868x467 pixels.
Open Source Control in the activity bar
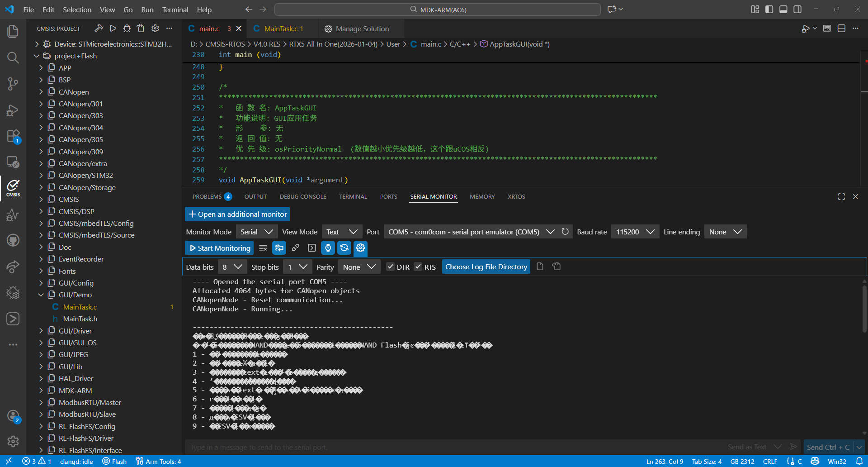click(13, 83)
